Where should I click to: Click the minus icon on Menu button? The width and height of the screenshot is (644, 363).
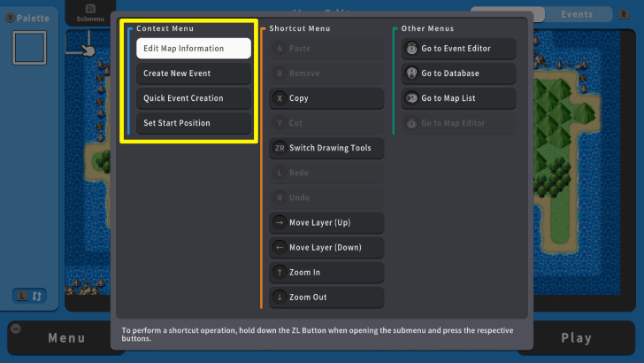[x=16, y=328]
